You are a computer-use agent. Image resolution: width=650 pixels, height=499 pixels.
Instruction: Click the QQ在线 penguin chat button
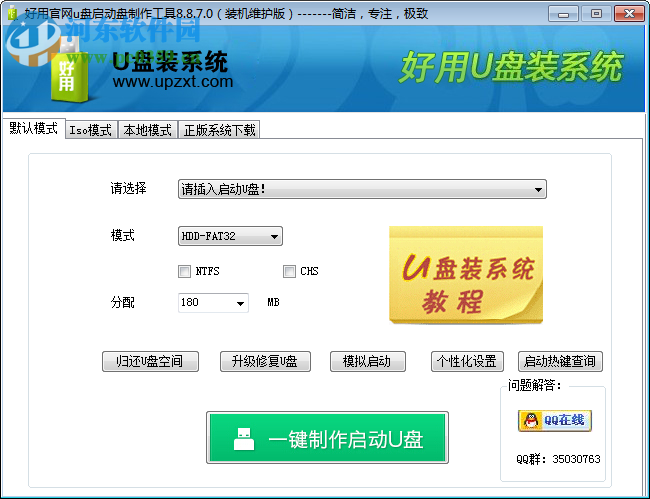tap(555, 421)
